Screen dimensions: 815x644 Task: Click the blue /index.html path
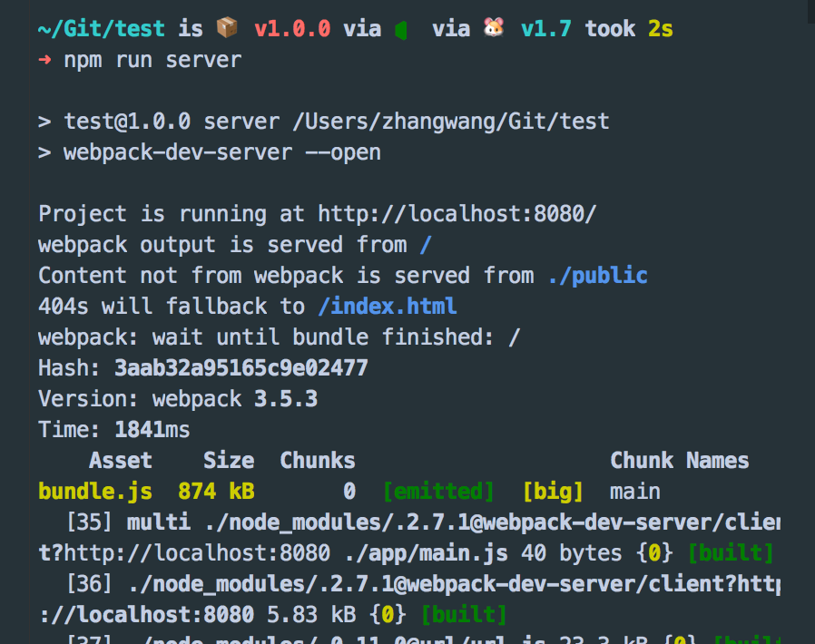[x=388, y=307]
